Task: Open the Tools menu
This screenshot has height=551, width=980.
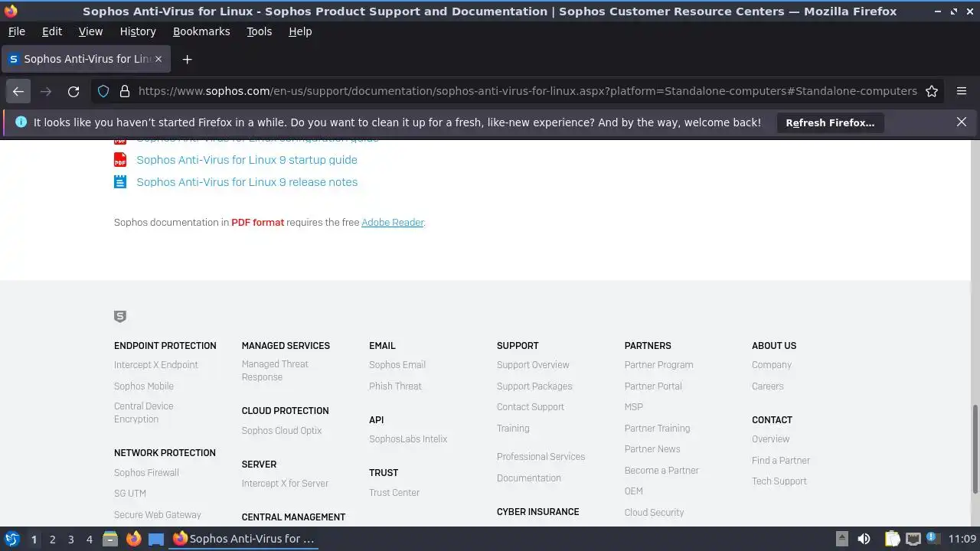Action: [x=259, y=31]
